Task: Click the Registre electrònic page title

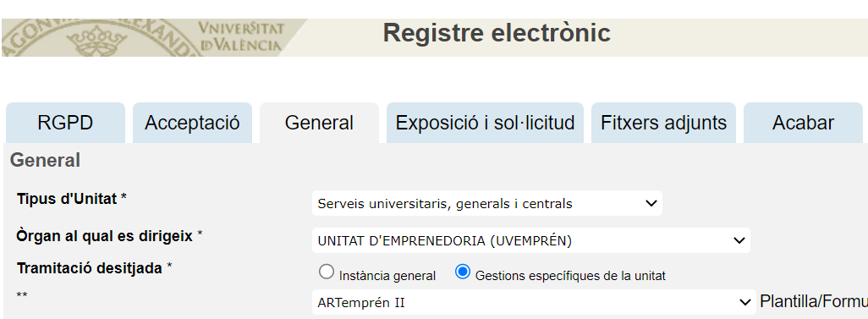Action: 497,33
